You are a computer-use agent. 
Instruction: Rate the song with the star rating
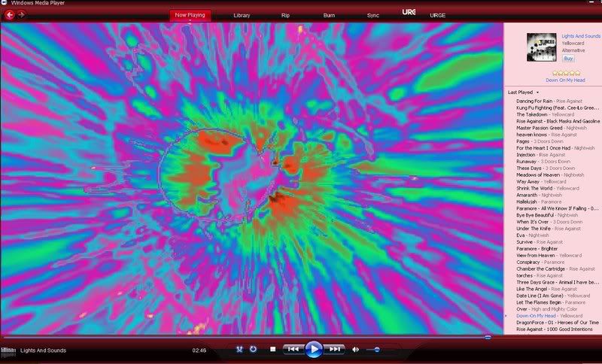(x=567, y=73)
